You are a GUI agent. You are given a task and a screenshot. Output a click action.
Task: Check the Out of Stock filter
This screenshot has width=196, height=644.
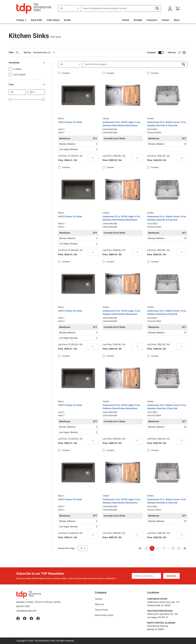tap(10, 75)
